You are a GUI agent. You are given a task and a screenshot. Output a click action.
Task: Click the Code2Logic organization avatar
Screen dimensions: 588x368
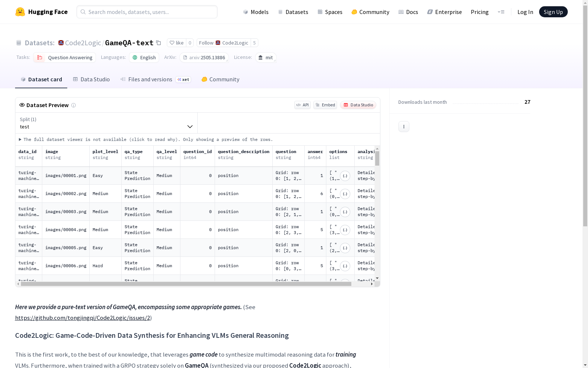pos(61,43)
